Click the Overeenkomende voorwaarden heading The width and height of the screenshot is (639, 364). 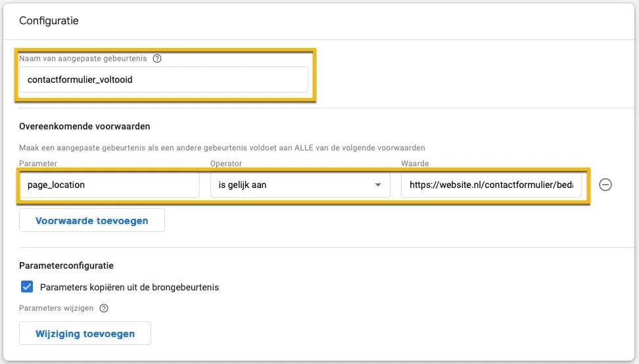tap(85, 126)
